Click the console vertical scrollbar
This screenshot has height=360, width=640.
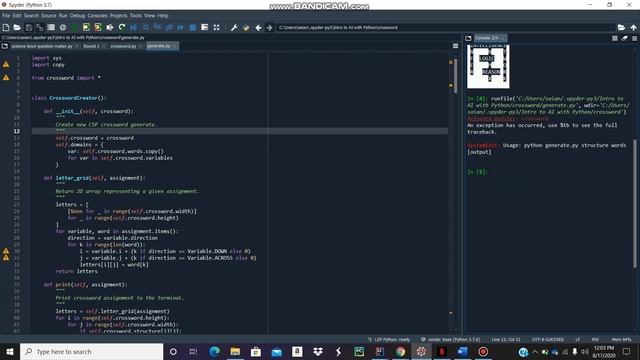tap(635, 204)
